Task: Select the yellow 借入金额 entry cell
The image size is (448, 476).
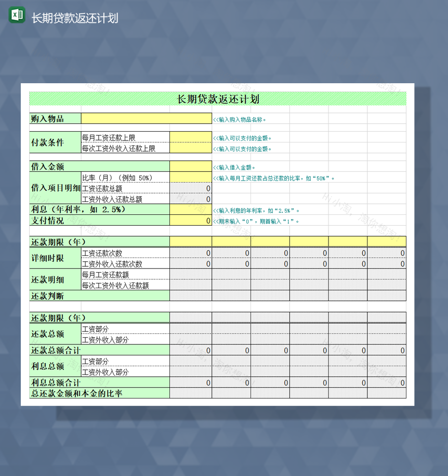Action: (x=190, y=165)
